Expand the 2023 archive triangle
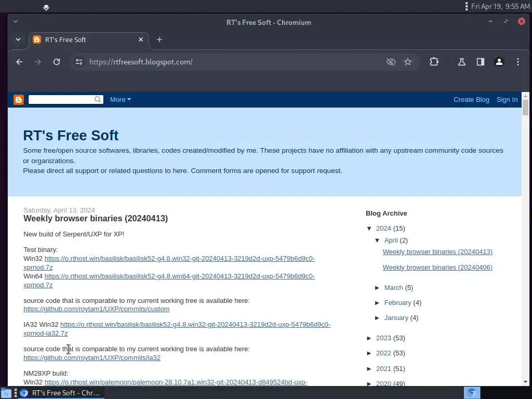This screenshot has width=532, height=399. point(369,338)
